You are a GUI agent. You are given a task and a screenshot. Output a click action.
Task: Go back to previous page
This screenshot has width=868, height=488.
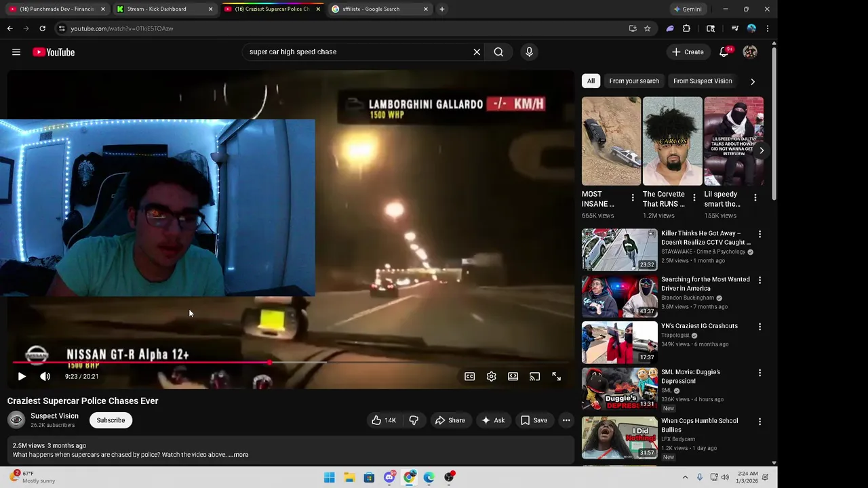pos(9,28)
